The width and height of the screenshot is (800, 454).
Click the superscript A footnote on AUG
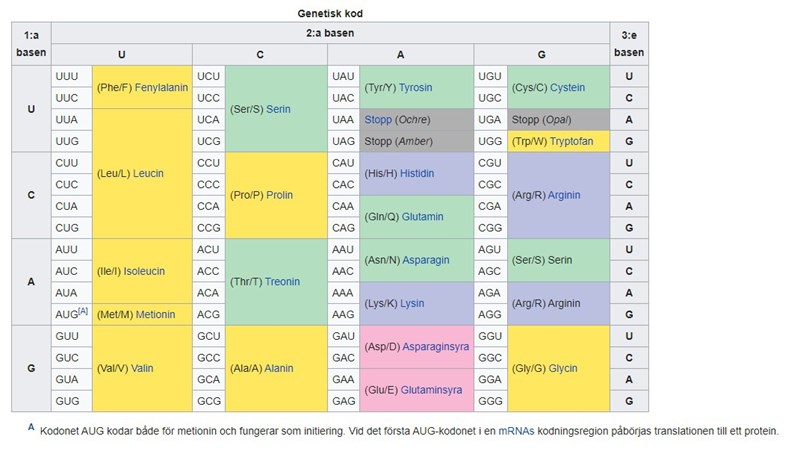pos(83,311)
